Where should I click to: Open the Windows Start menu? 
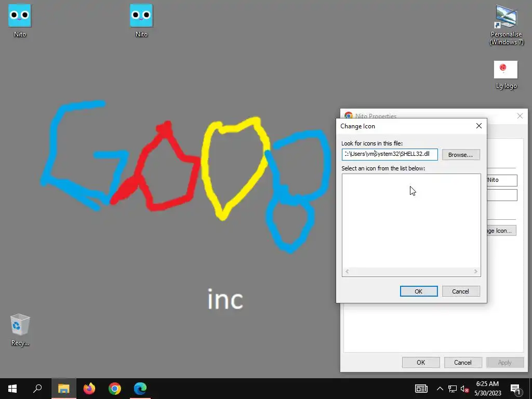[12, 389]
